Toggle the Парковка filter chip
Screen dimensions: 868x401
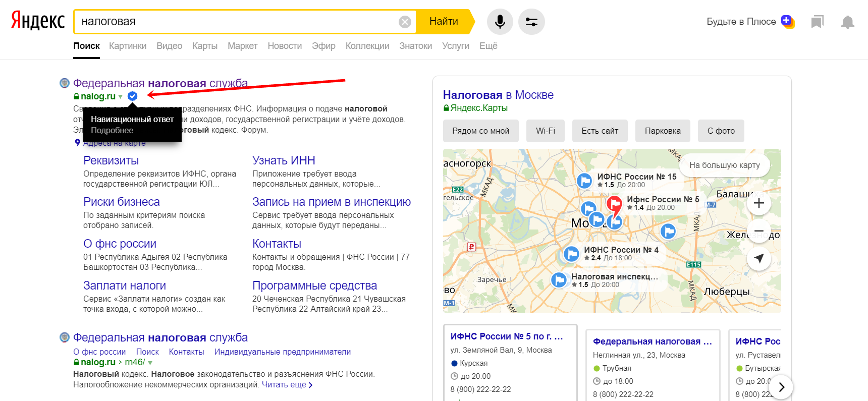coord(663,131)
